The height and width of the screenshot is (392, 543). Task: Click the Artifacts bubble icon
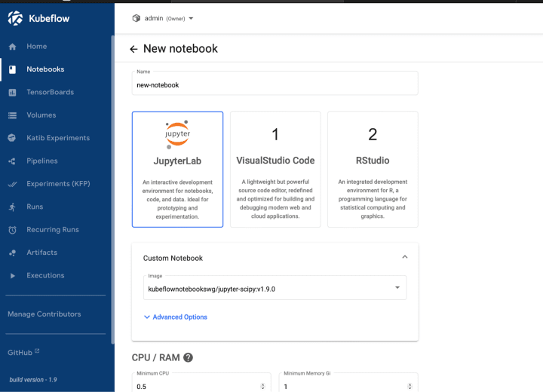pos(13,253)
